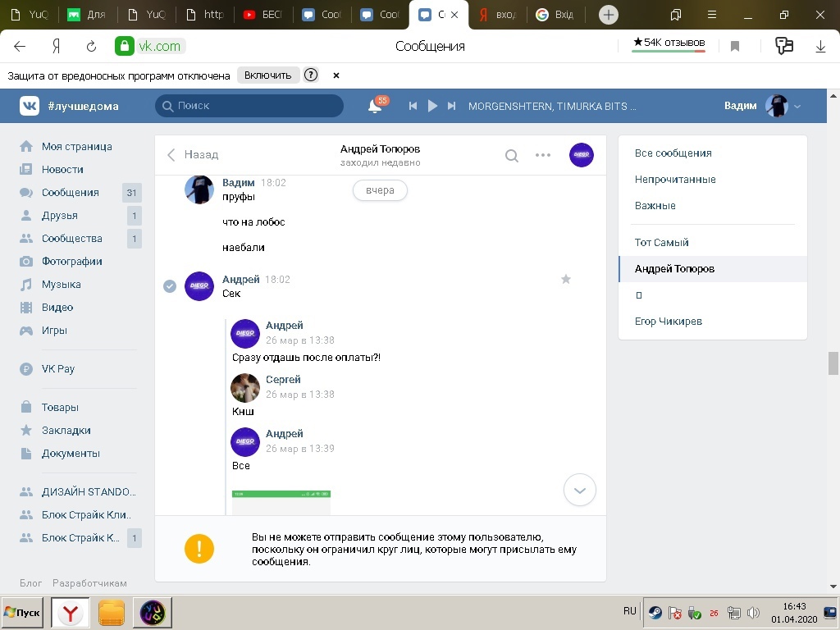This screenshot has width=840, height=630.
Task: Click the notifications bell icon
Action: coord(375,106)
